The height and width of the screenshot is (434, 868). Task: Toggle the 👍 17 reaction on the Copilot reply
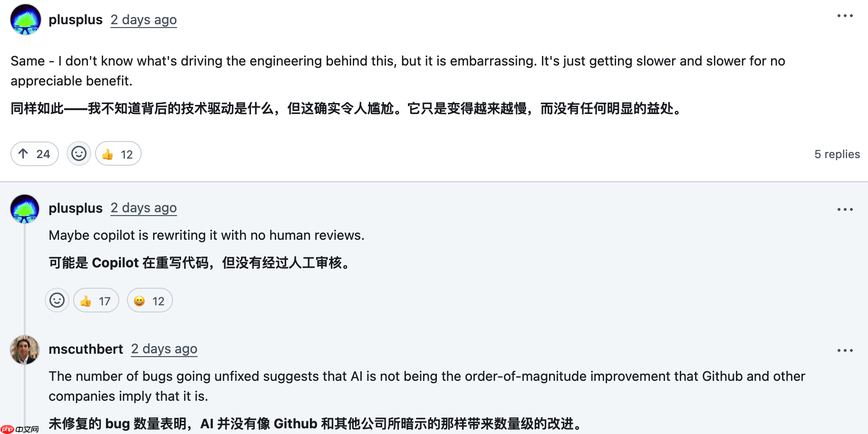pos(96,300)
